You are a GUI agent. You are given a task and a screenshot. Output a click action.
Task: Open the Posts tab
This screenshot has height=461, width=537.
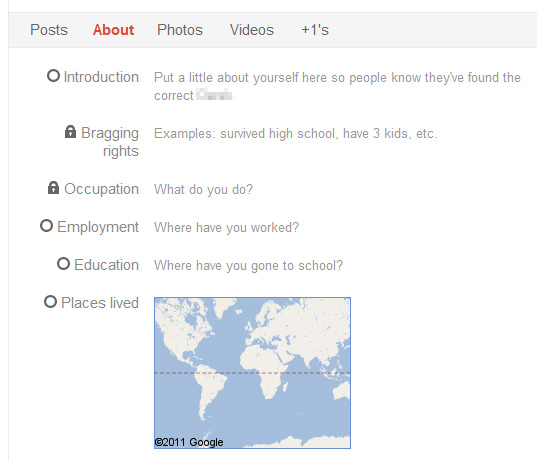pos(49,30)
